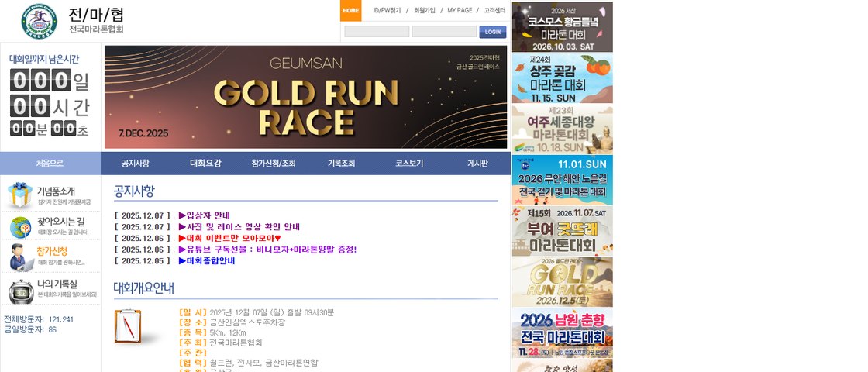The image size is (868, 372).
Task: Select 처음으로 menu item
Action: pyautogui.click(x=50, y=164)
